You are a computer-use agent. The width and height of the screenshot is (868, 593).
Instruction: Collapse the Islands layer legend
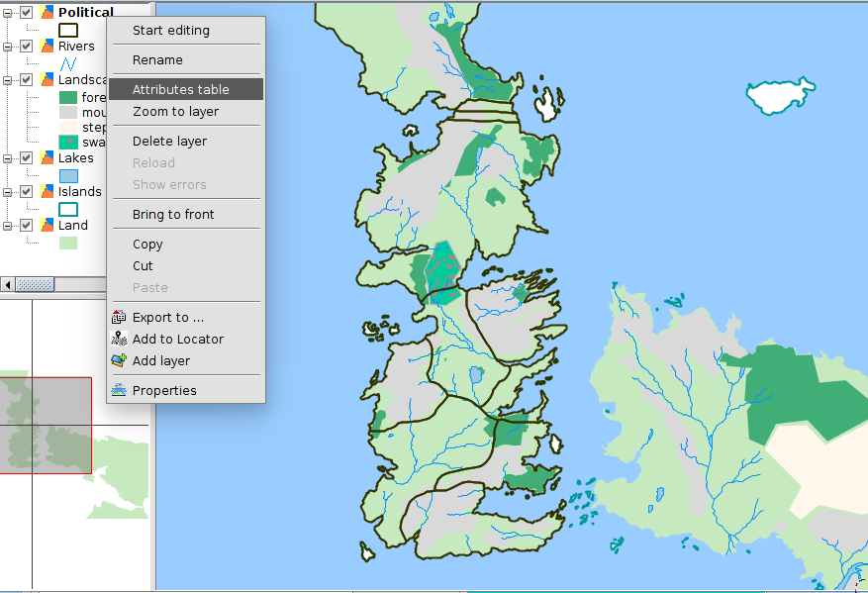pos(9,192)
